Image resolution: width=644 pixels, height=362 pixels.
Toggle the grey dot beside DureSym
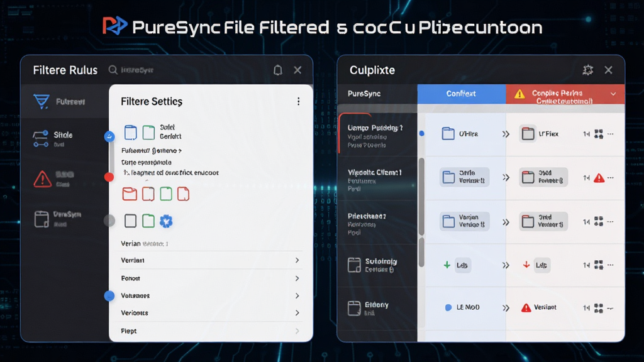tap(109, 221)
